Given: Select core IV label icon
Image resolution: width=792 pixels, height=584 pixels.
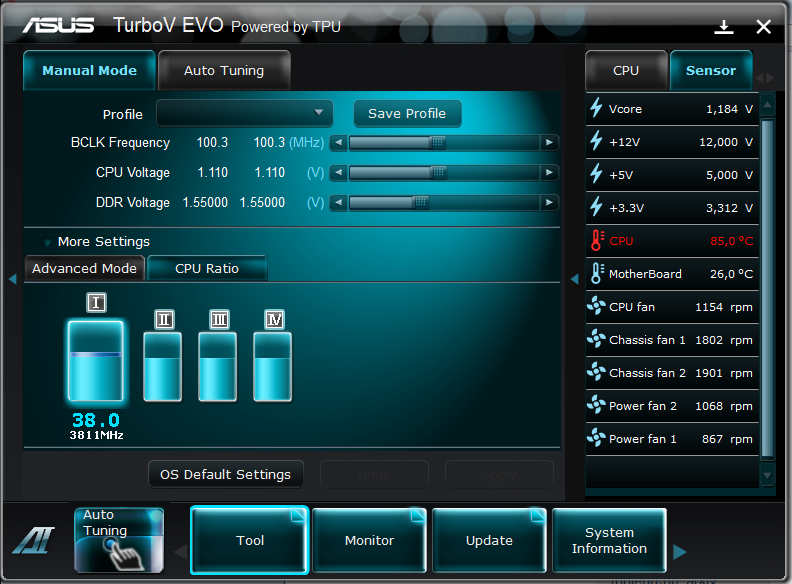Looking at the screenshot, I should pos(274,319).
